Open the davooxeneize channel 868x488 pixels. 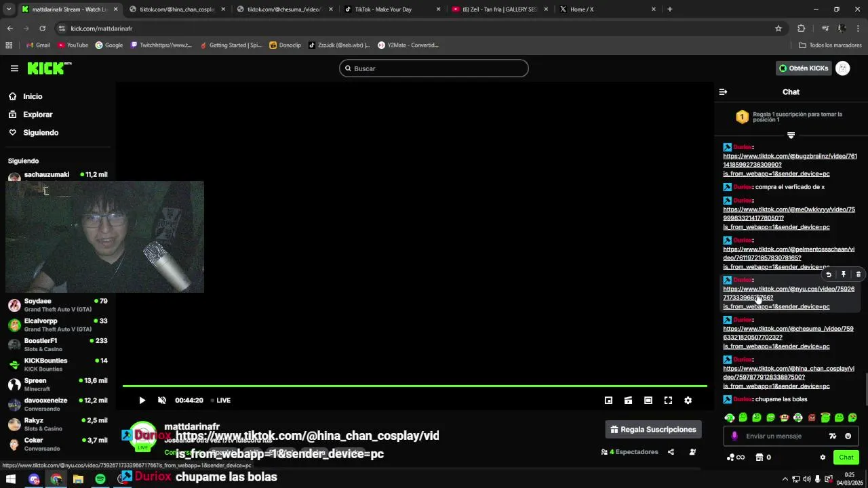pos(58,404)
